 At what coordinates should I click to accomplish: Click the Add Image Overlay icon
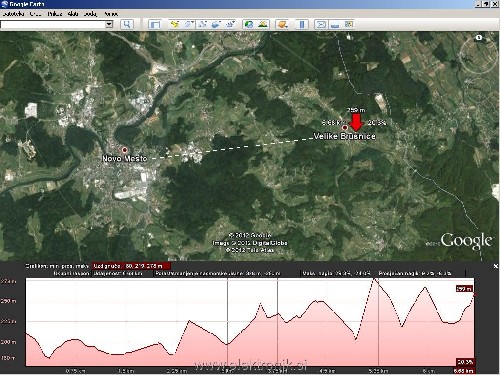[216, 24]
